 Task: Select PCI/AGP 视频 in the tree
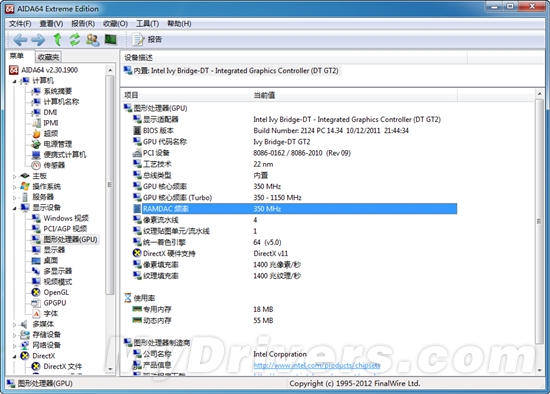coord(65,229)
